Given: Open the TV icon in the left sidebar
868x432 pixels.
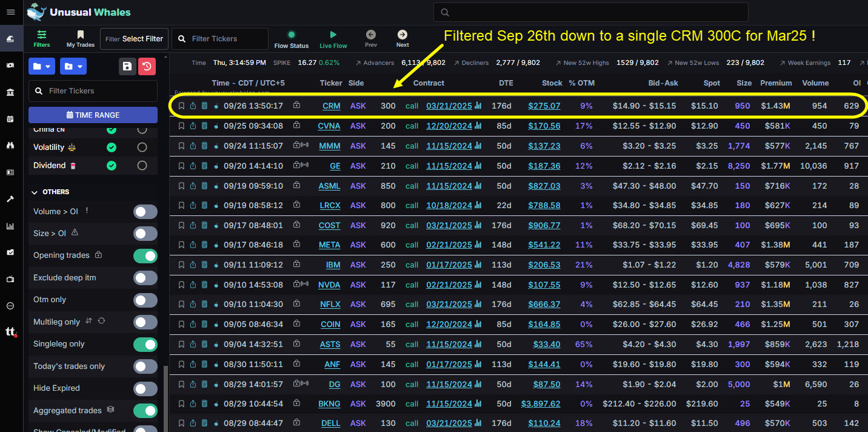Looking at the screenshot, I should 10,279.
